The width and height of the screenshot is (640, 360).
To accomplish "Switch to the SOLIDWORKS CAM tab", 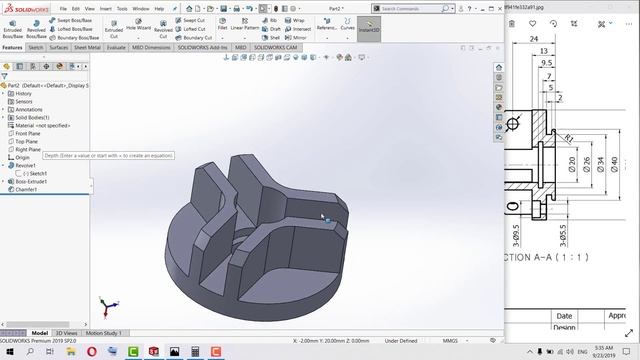I will pos(276,48).
